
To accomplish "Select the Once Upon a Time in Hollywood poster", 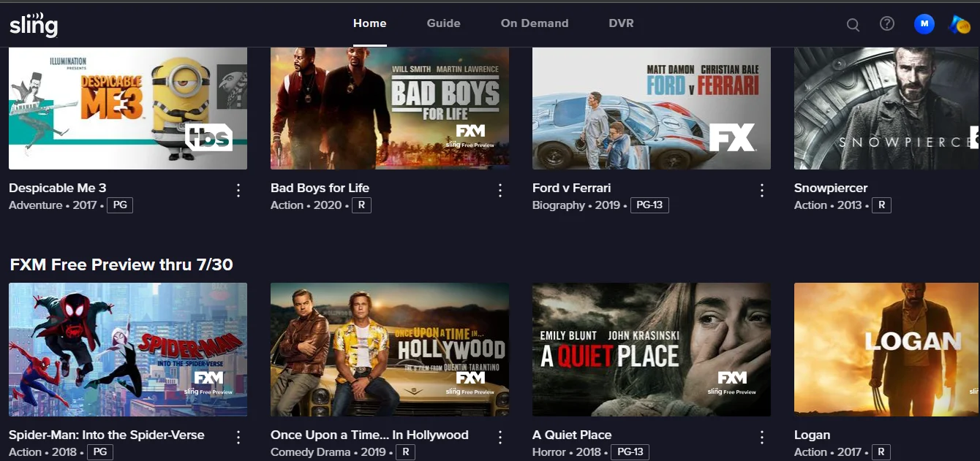I will pos(390,349).
